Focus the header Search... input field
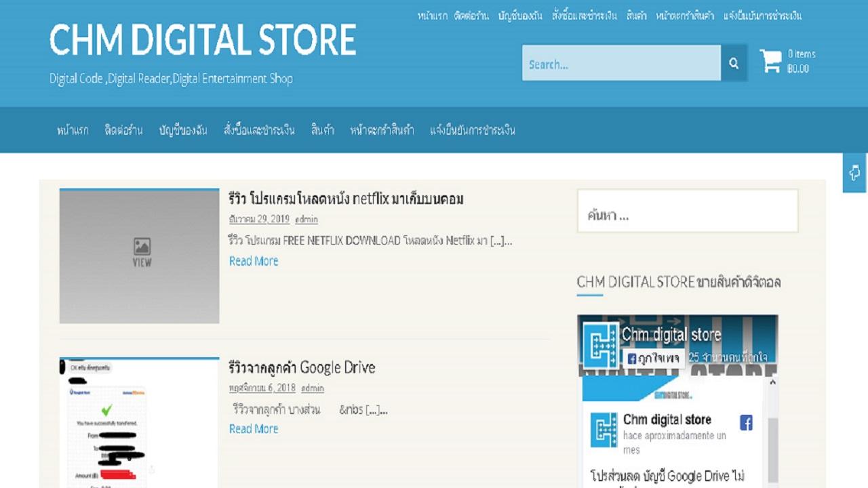This screenshot has height=488, width=868. click(621, 63)
